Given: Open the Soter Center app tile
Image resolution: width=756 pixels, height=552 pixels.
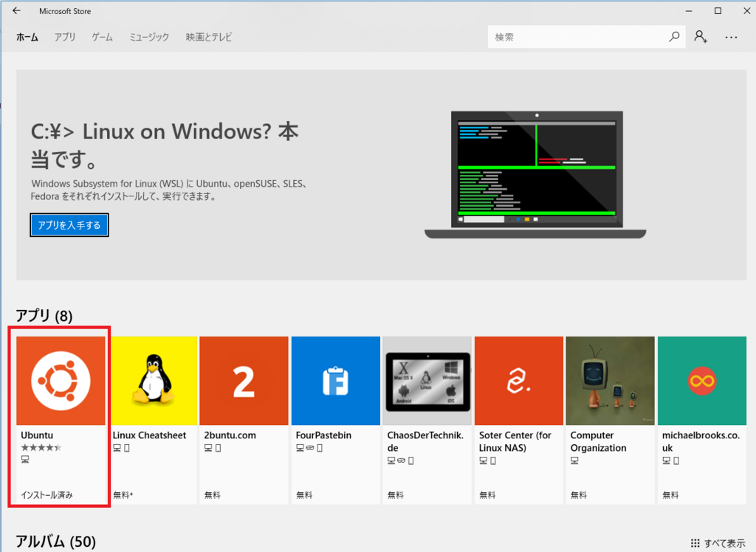Looking at the screenshot, I should [x=519, y=380].
